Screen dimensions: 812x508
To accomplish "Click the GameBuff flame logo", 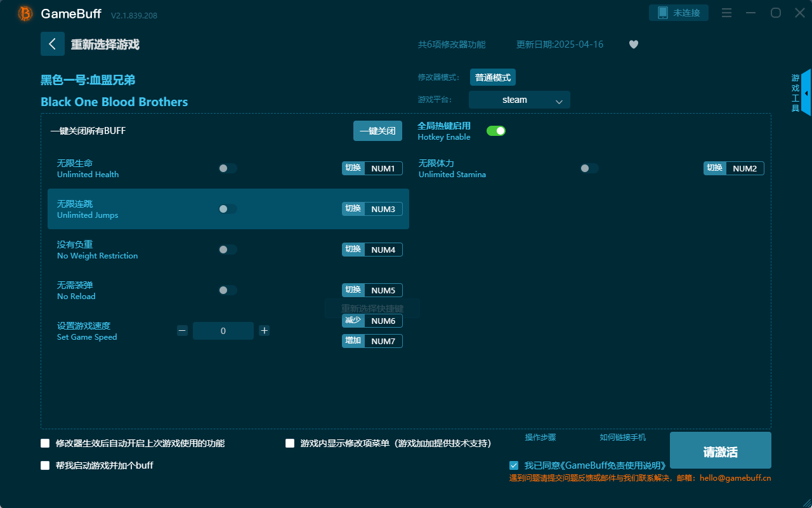I will [x=24, y=13].
